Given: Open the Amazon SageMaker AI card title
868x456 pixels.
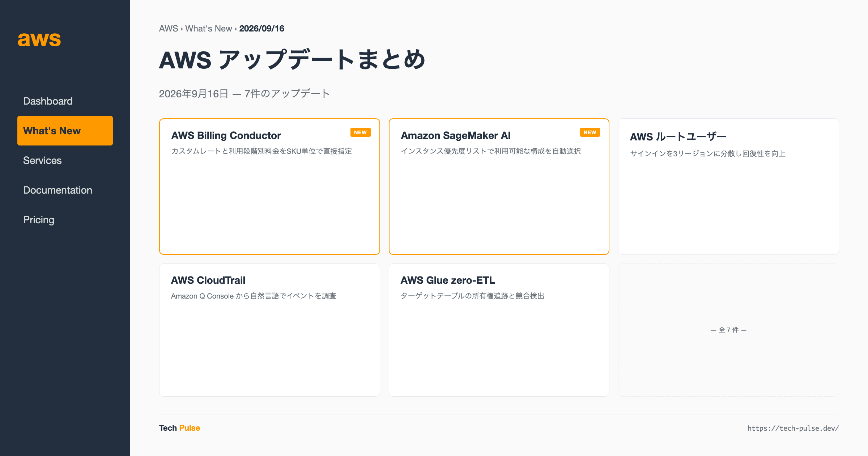Looking at the screenshot, I should (456, 135).
